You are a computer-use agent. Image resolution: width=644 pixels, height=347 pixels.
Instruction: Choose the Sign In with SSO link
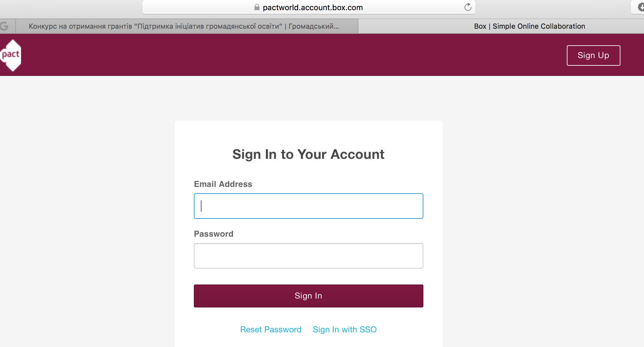click(345, 329)
